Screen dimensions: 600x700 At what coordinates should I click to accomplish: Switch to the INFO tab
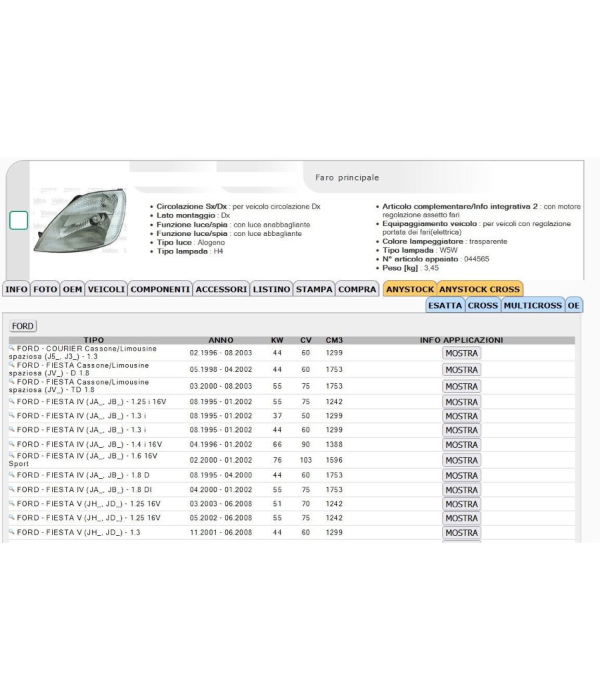click(x=16, y=289)
